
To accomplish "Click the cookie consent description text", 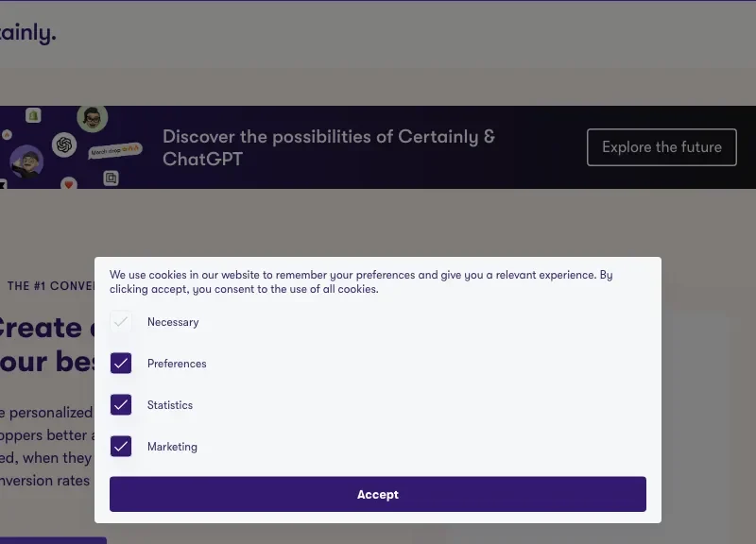I will [x=361, y=281].
